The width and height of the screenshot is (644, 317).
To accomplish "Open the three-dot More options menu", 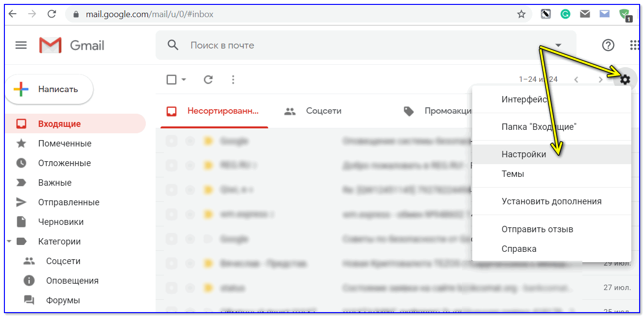I will 233,79.
